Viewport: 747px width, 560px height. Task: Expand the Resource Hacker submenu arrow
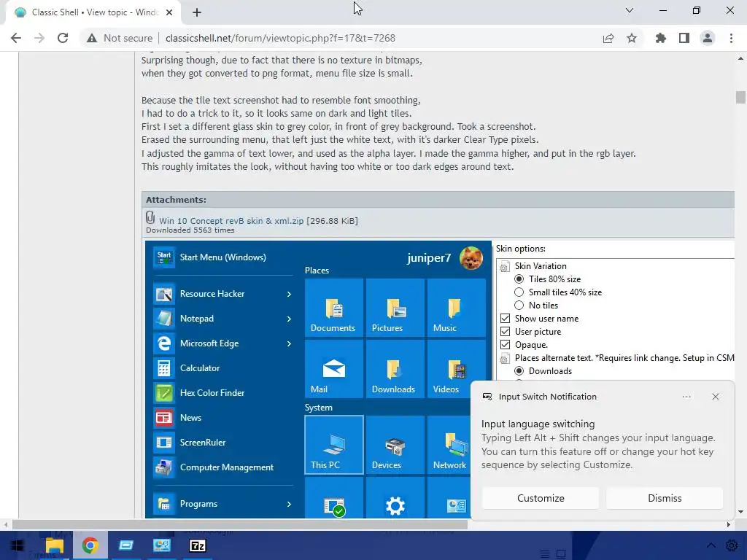tap(289, 295)
